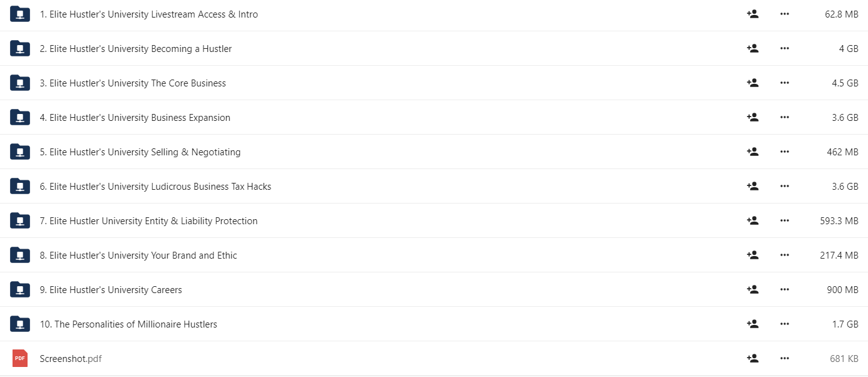Click folder icon for Your Brand and Ethic
Viewport: 868px width, 377px height.
click(20, 255)
